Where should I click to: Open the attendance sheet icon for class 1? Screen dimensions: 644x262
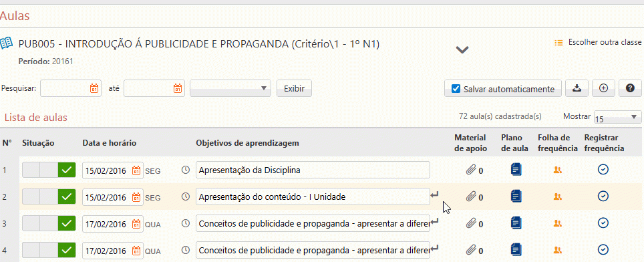[x=557, y=170]
